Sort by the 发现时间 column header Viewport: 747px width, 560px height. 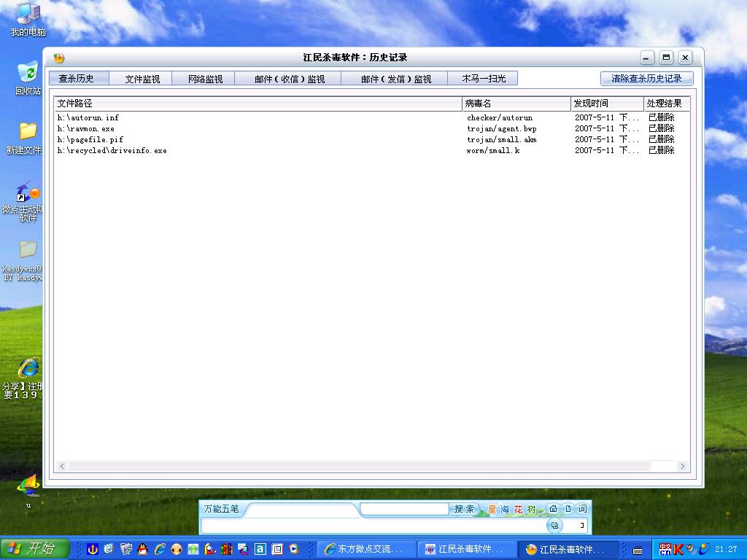pos(608,104)
